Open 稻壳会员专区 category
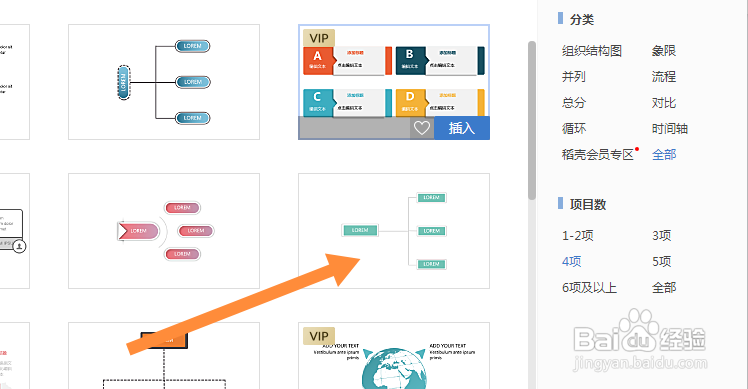 (598, 154)
